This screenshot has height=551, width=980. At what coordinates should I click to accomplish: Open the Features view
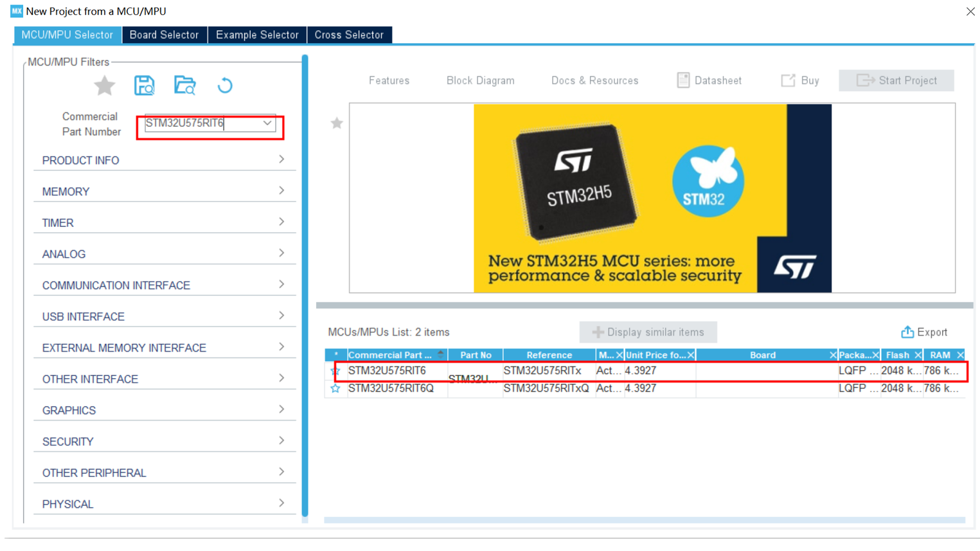389,80
